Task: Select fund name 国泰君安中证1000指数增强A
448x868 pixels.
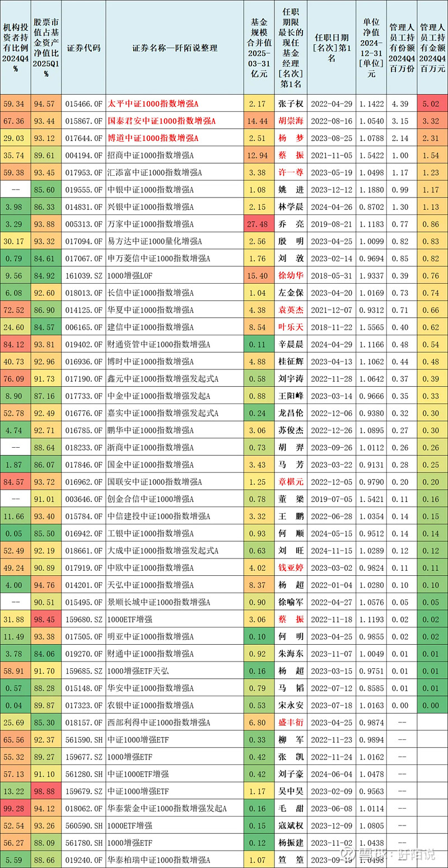Action: [x=161, y=121]
